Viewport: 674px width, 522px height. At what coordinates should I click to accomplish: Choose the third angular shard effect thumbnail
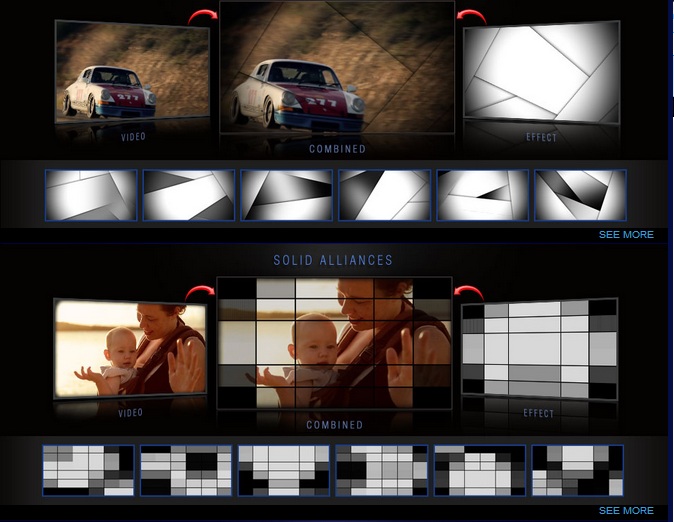(x=286, y=195)
